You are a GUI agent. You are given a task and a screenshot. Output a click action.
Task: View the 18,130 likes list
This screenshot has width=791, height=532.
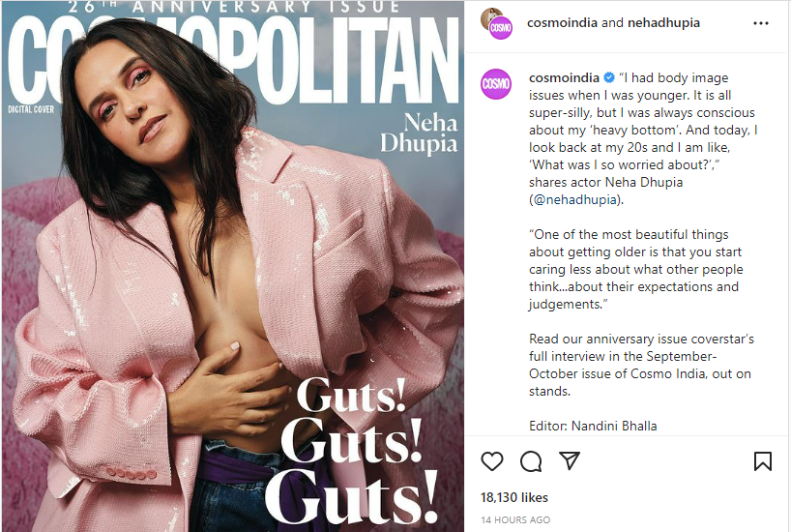tap(514, 498)
